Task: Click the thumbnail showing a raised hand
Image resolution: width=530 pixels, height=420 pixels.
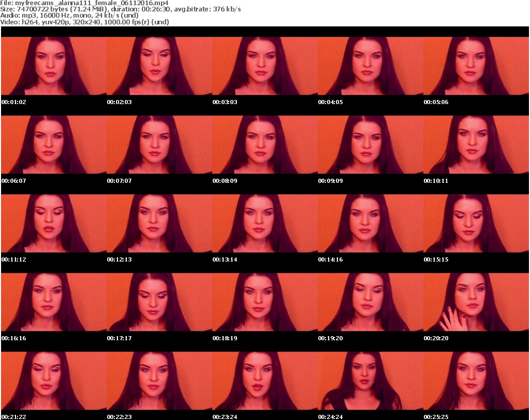Action: [x=476, y=302]
